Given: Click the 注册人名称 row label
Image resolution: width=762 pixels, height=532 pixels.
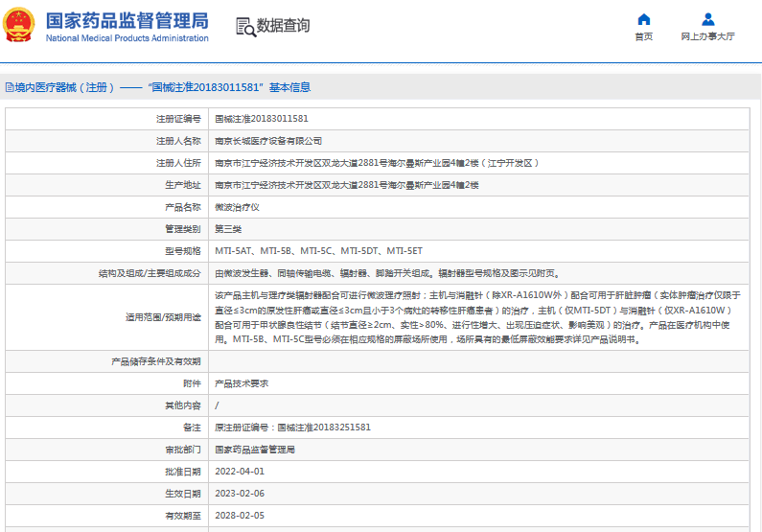Looking at the screenshot, I should click(178, 141).
